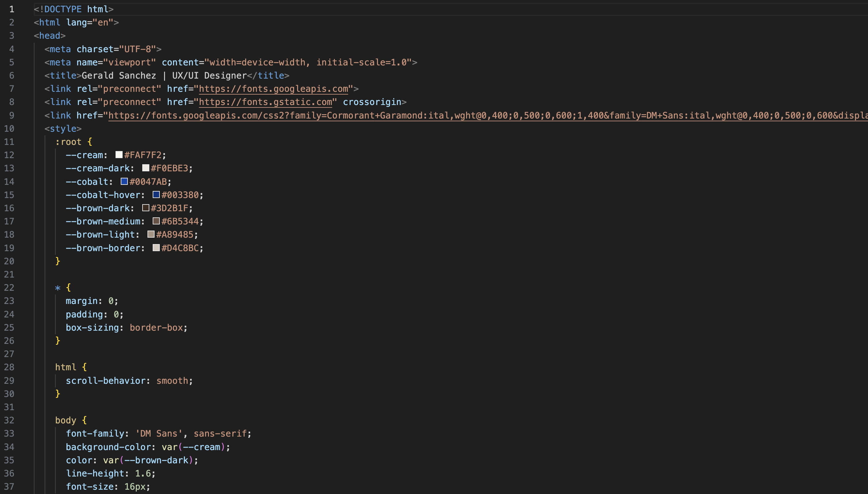Click the scroll-behavior property name
Viewport: 868px width, 494px height.
click(106, 381)
